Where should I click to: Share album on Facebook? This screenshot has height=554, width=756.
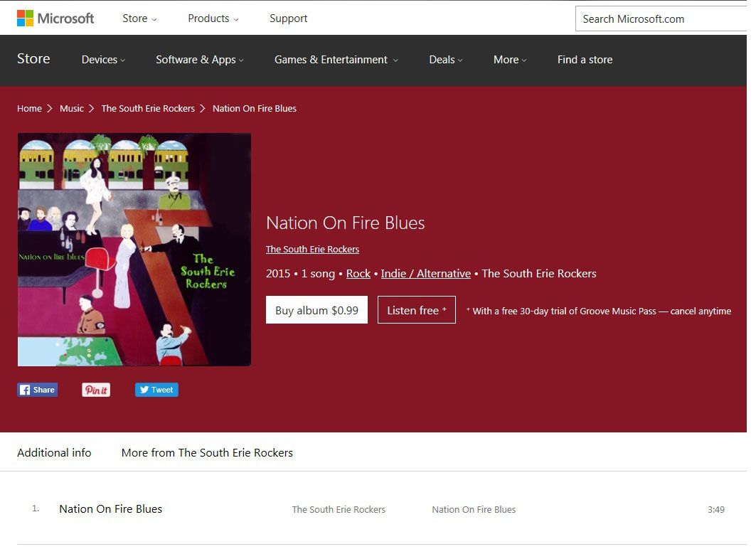[x=38, y=390]
